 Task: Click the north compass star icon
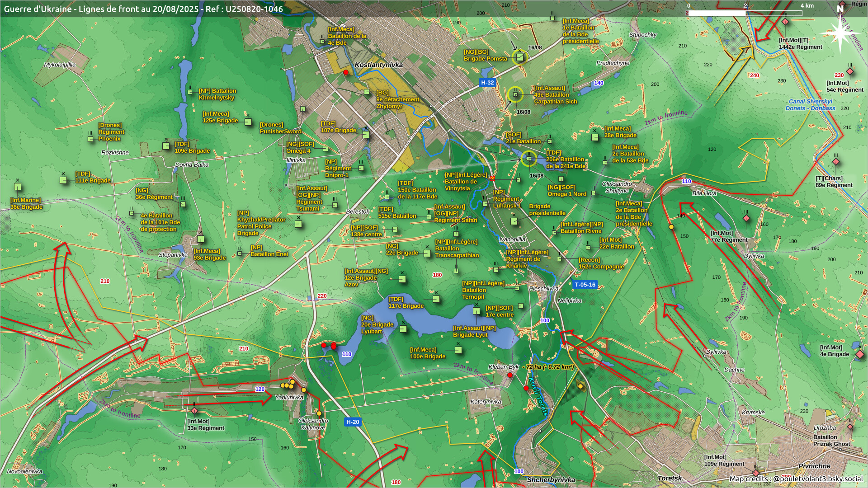click(840, 33)
